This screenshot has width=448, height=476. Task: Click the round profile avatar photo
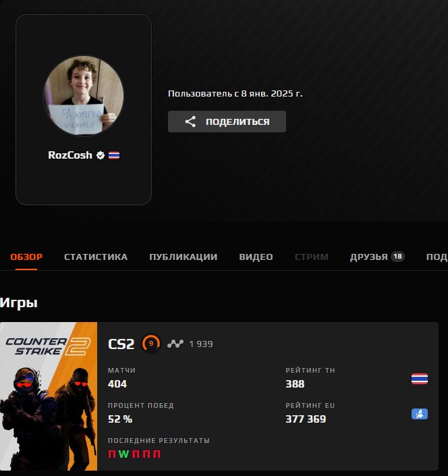(x=84, y=96)
